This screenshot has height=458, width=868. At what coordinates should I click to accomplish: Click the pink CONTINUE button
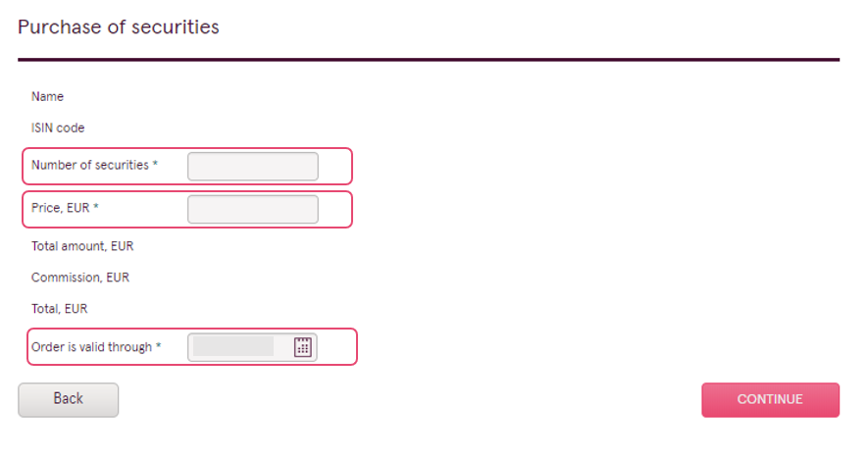click(770, 400)
